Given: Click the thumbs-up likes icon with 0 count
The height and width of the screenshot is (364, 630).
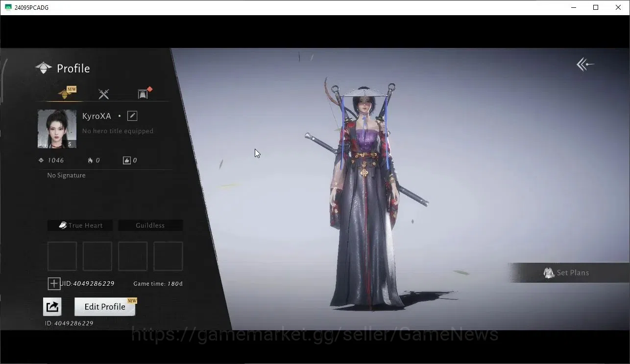Looking at the screenshot, I should coord(127,160).
